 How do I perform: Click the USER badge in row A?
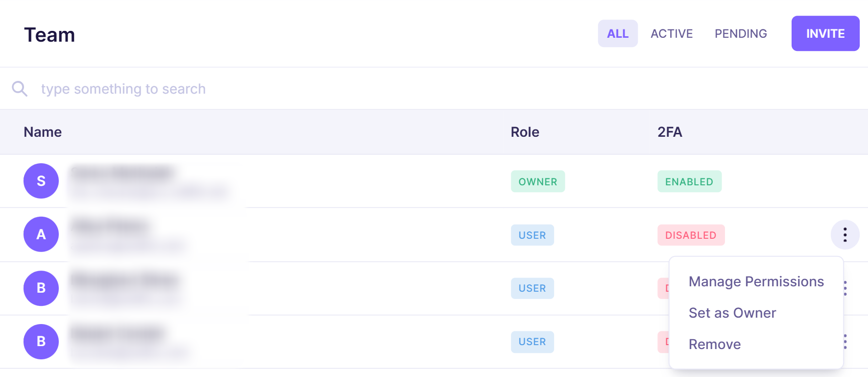point(532,235)
